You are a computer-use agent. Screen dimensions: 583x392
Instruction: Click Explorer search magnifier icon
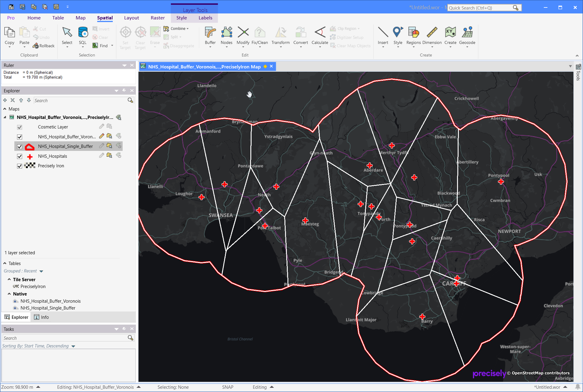click(130, 100)
